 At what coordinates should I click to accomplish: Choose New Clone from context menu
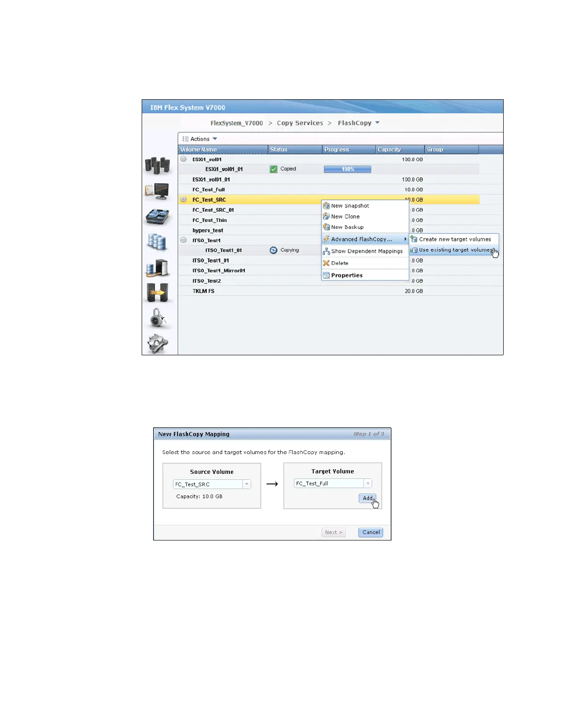point(365,216)
